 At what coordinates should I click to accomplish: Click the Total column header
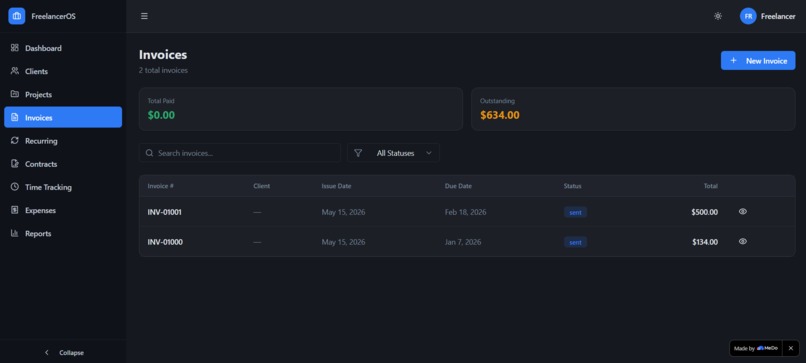[x=710, y=186]
